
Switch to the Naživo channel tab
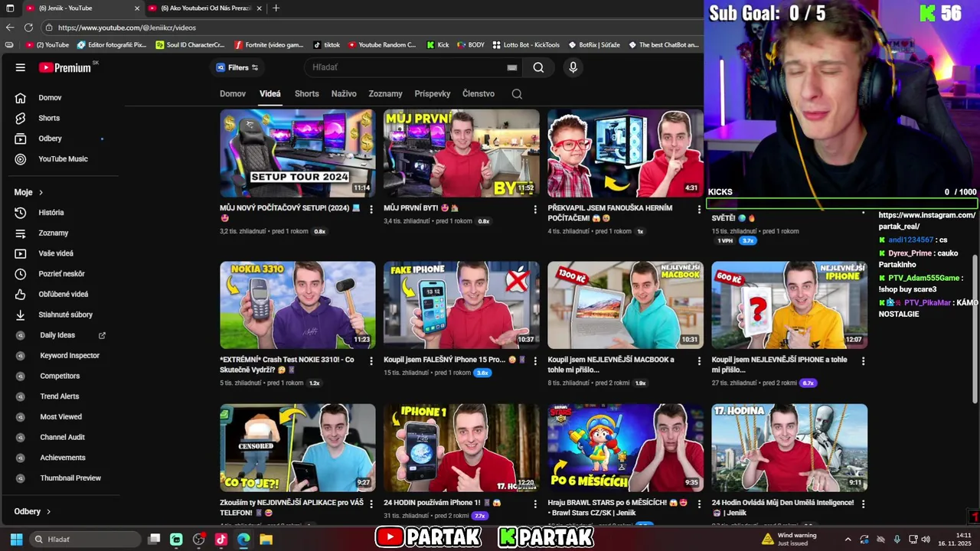click(x=344, y=93)
